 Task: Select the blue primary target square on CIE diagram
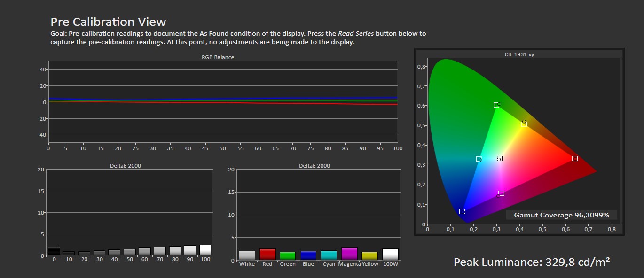coord(462,212)
